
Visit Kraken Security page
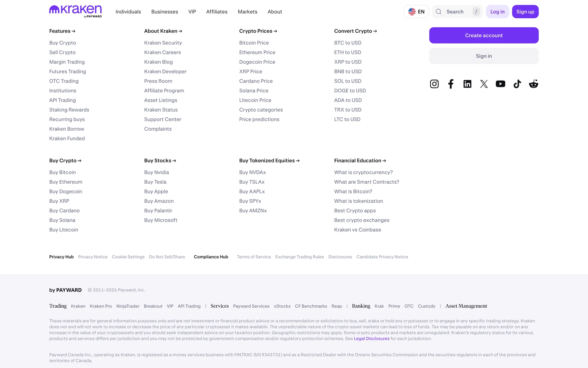click(163, 43)
